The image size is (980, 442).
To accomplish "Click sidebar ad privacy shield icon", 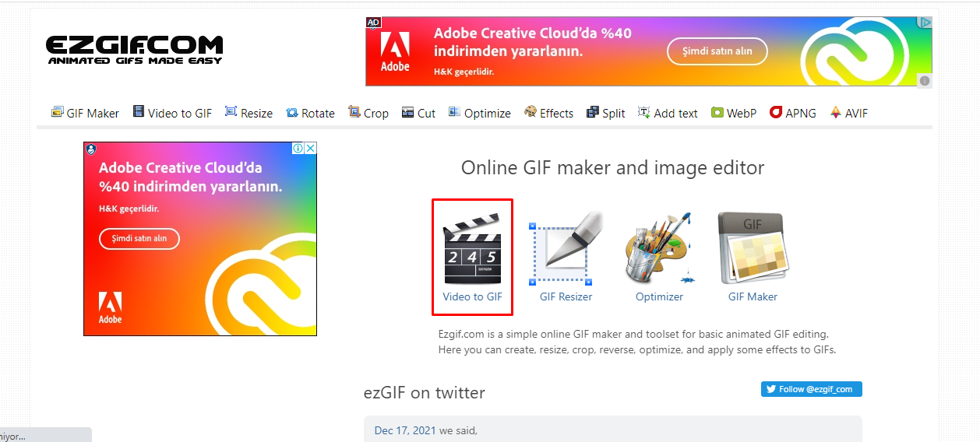I will coord(91,149).
